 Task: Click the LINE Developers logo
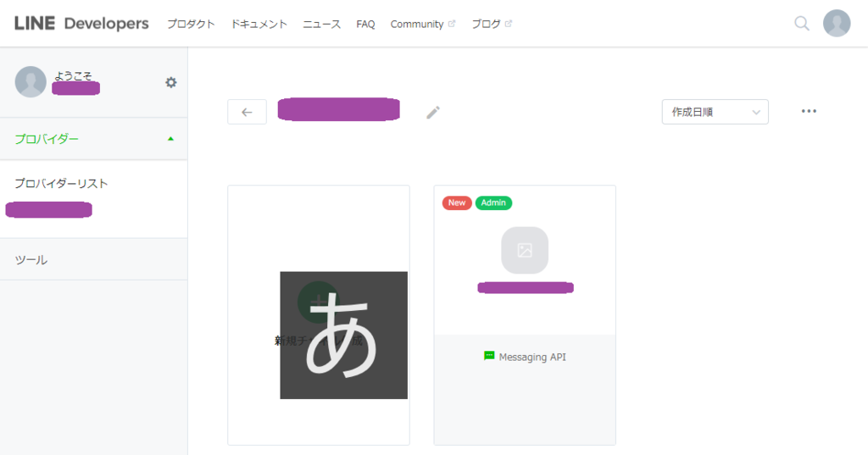point(81,23)
